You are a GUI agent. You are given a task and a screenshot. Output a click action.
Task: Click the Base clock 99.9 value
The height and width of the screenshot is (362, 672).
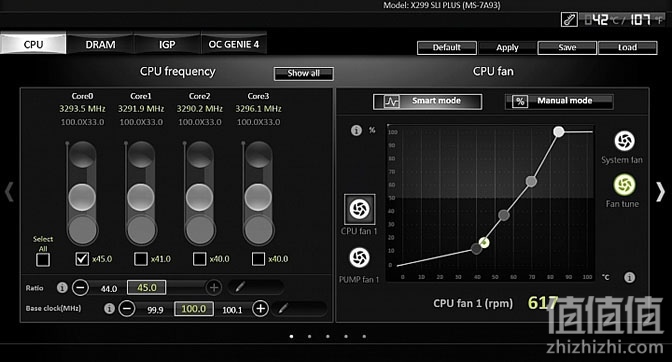155,310
